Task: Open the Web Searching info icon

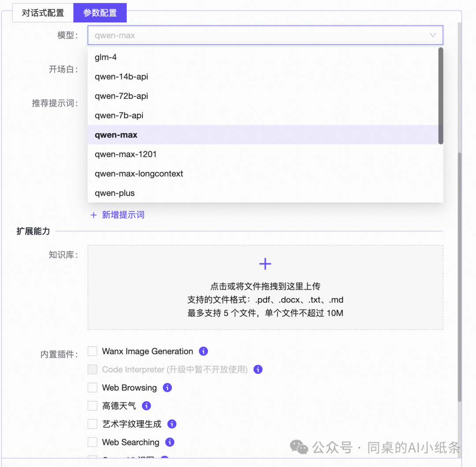Action: point(170,442)
